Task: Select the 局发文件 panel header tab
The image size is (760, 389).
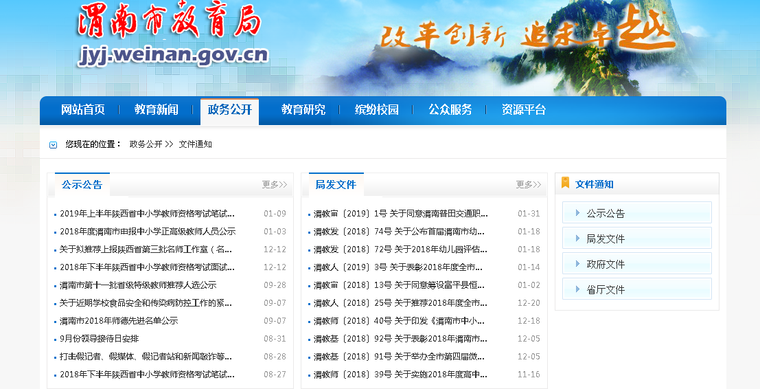Action: (x=336, y=185)
